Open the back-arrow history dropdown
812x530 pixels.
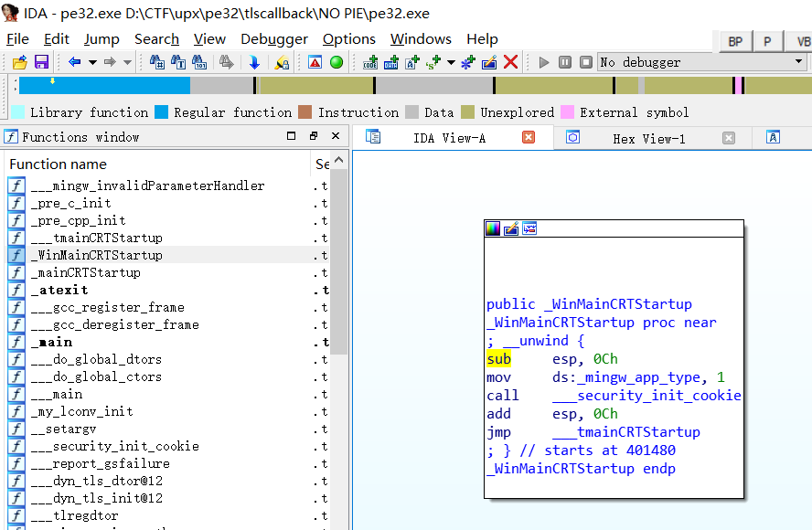coord(91,62)
